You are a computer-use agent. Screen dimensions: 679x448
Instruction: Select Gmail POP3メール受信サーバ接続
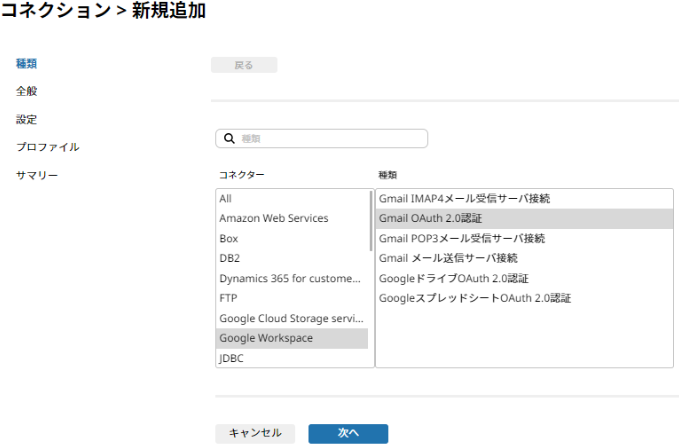[524, 239]
